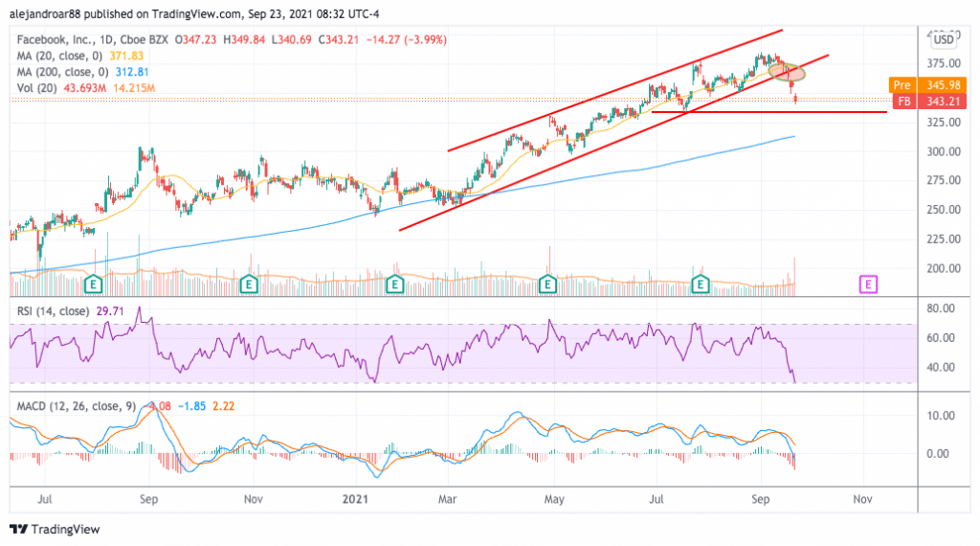The image size is (980, 546).
Task: Click the volume value 43.693M
Action: (84, 88)
